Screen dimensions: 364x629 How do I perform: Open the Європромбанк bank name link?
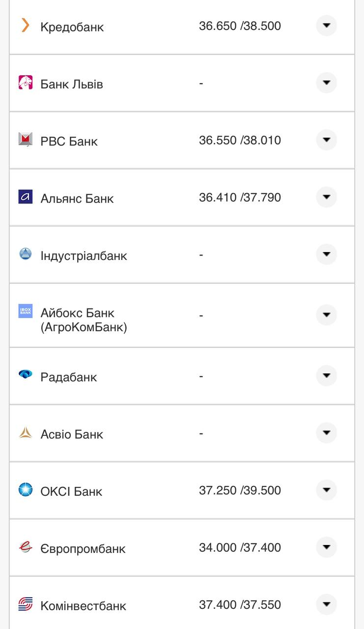(x=83, y=548)
